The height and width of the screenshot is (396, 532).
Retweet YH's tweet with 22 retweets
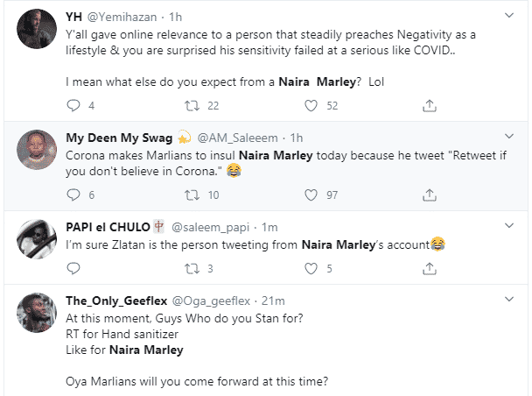(x=190, y=105)
